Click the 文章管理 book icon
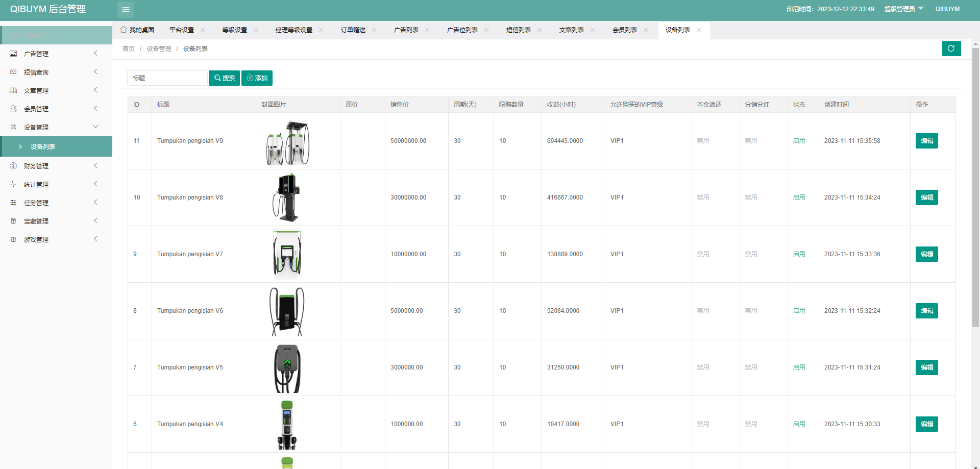Viewport: 980px width, 469px height. tap(13, 90)
